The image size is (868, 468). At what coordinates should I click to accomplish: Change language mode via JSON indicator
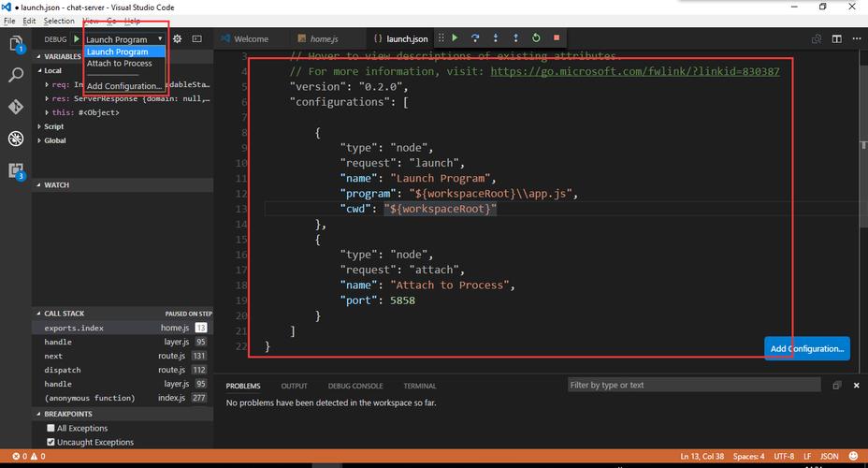[829, 457]
